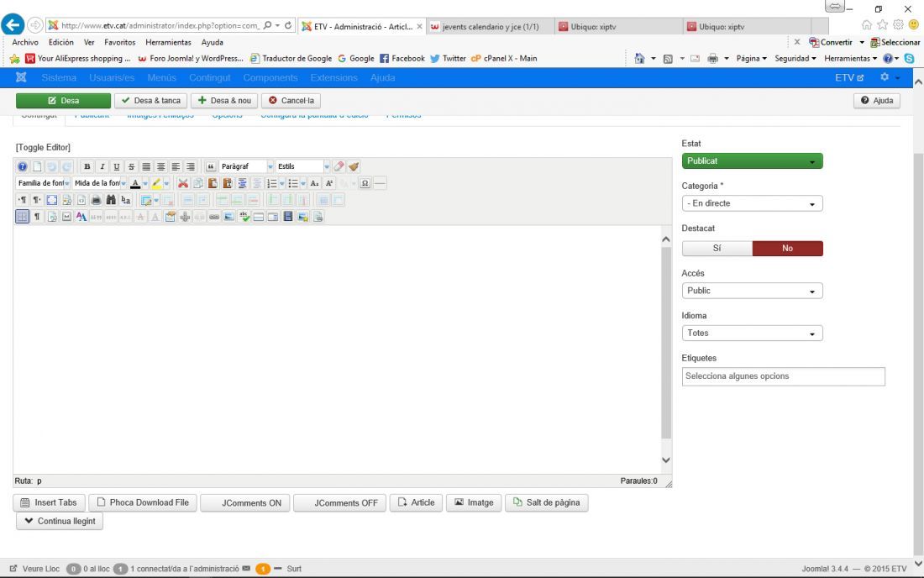Toggle left-to-right text direction
This screenshot has height=578, width=924.
22,200
